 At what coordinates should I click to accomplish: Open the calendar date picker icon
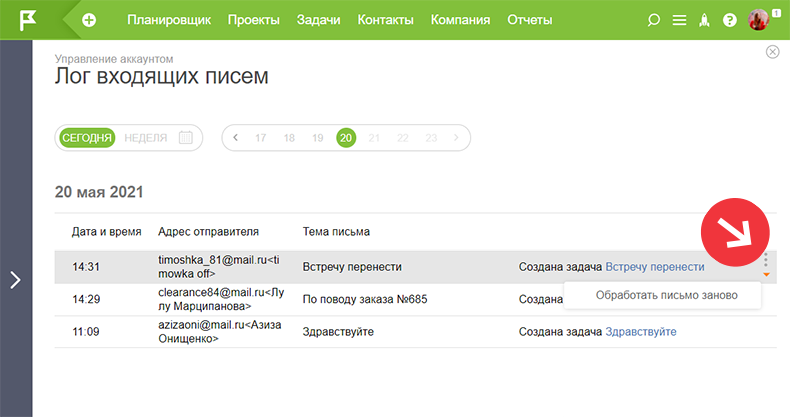point(185,137)
